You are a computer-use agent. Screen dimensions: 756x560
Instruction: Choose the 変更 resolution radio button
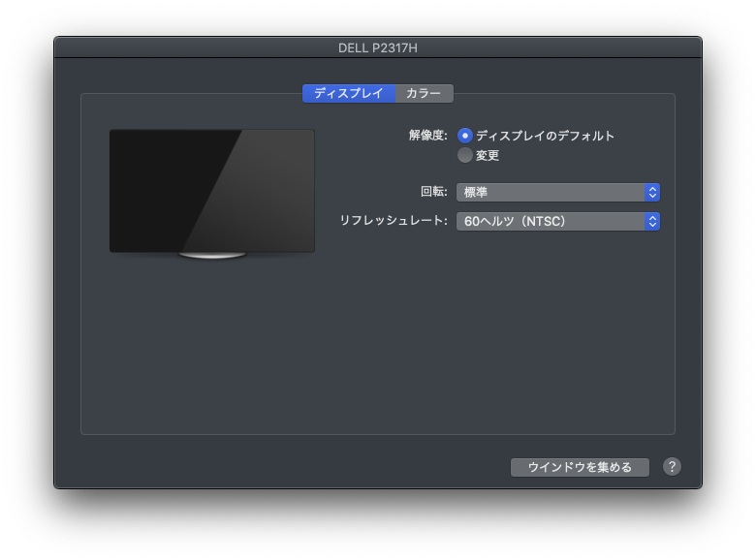(x=465, y=155)
